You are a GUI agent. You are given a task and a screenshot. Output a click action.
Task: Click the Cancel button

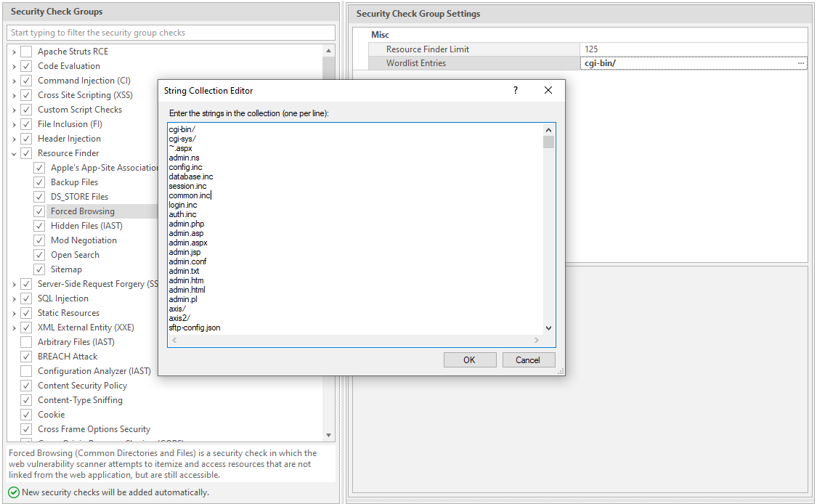[529, 359]
